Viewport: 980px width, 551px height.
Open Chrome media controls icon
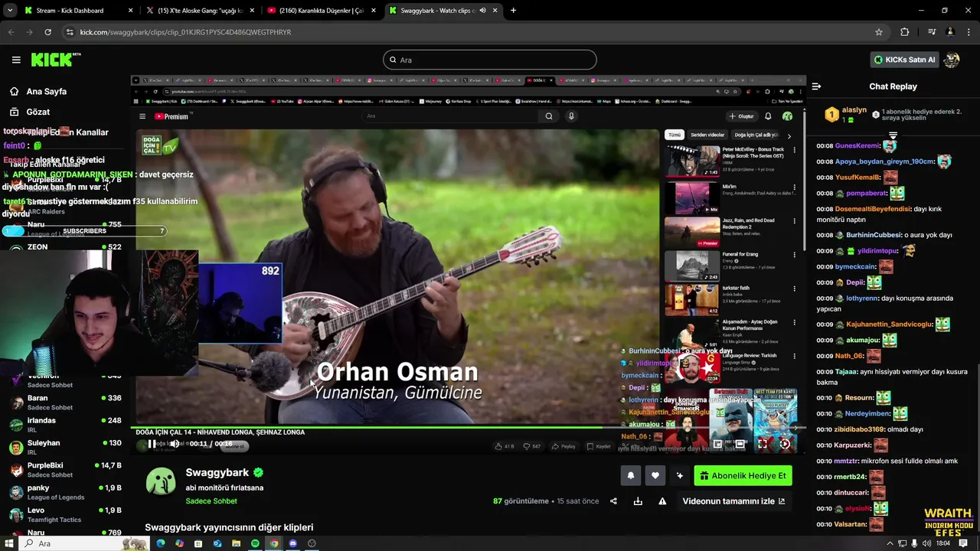click(x=932, y=32)
